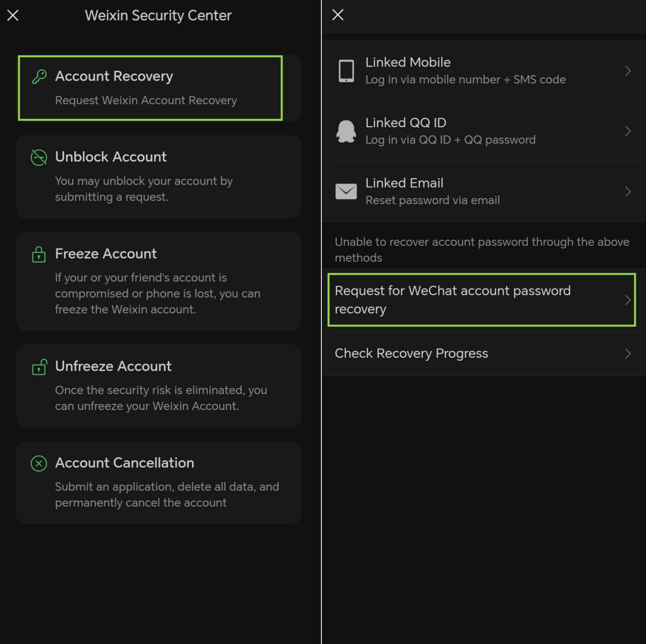
Task: Click the Linked QQ ID penguin icon
Action: (x=346, y=131)
